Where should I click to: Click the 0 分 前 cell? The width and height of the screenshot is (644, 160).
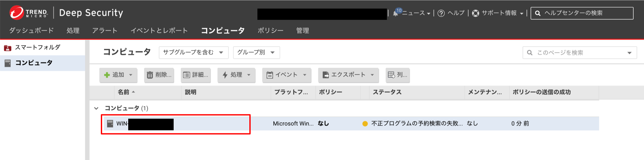pos(520,124)
